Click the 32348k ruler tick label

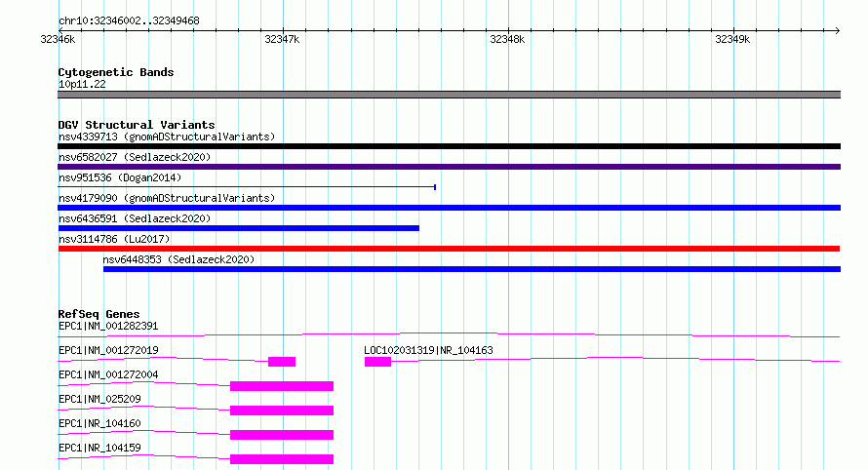pyautogui.click(x=507, y=39)
